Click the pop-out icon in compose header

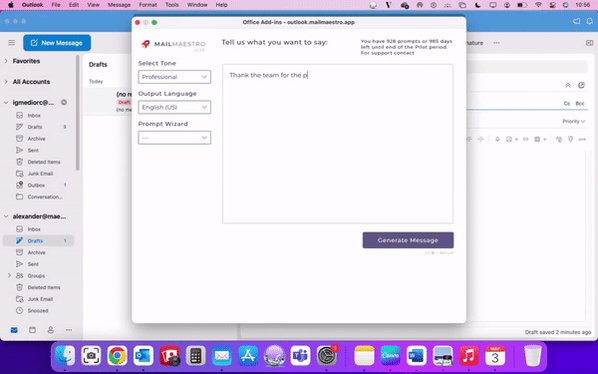581,85
